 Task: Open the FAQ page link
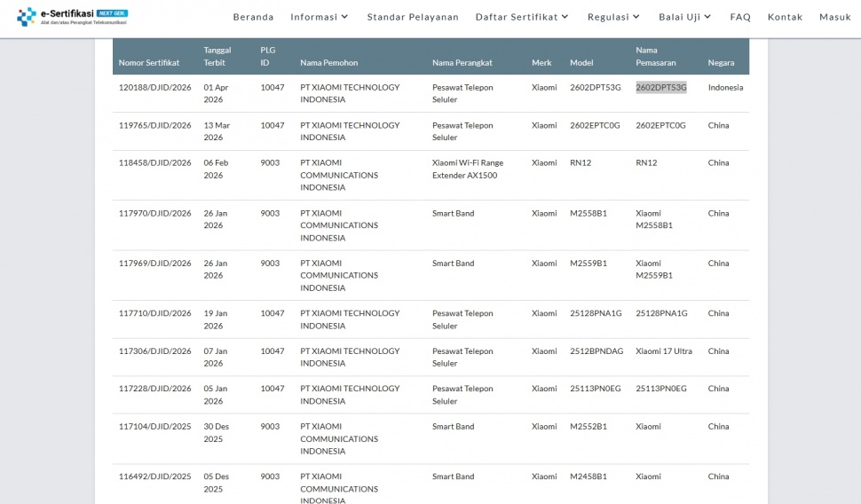[740, 17]
